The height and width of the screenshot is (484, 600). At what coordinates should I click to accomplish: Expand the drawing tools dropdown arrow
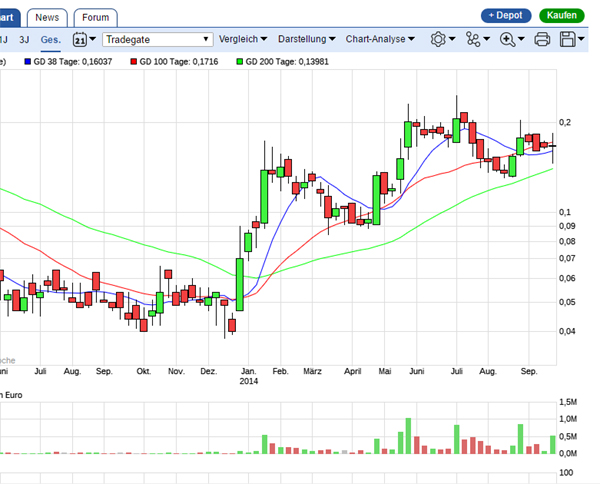[486, 39]
